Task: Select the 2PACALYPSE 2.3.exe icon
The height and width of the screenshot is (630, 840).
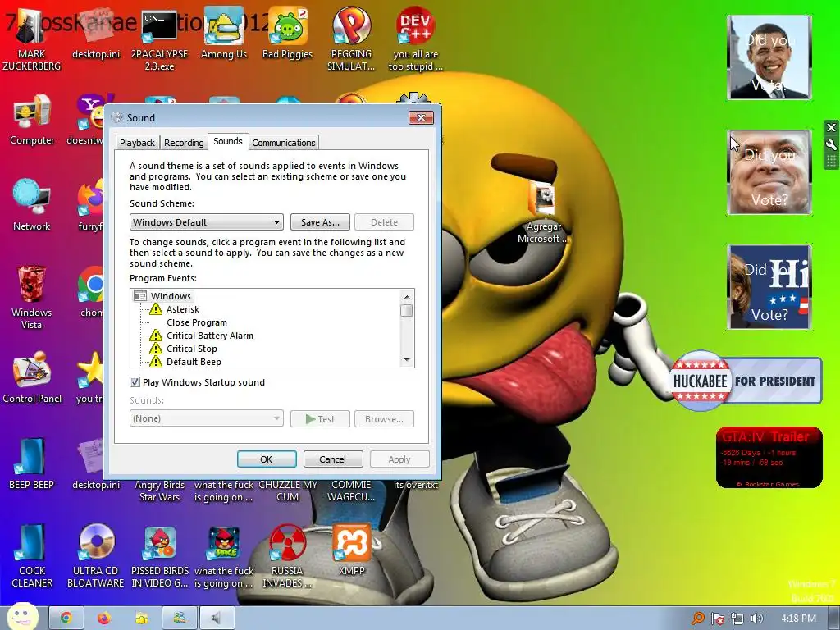Action: [159, 39]
